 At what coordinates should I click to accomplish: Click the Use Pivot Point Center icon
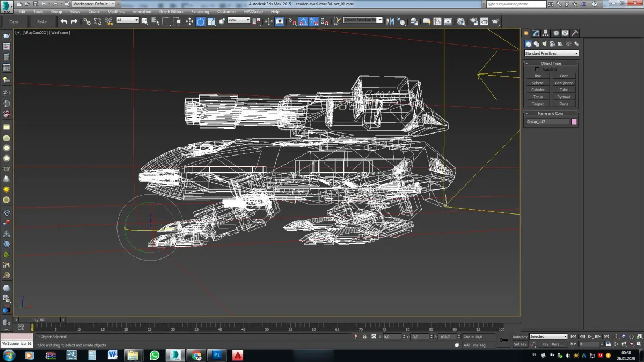pos(257,21)
